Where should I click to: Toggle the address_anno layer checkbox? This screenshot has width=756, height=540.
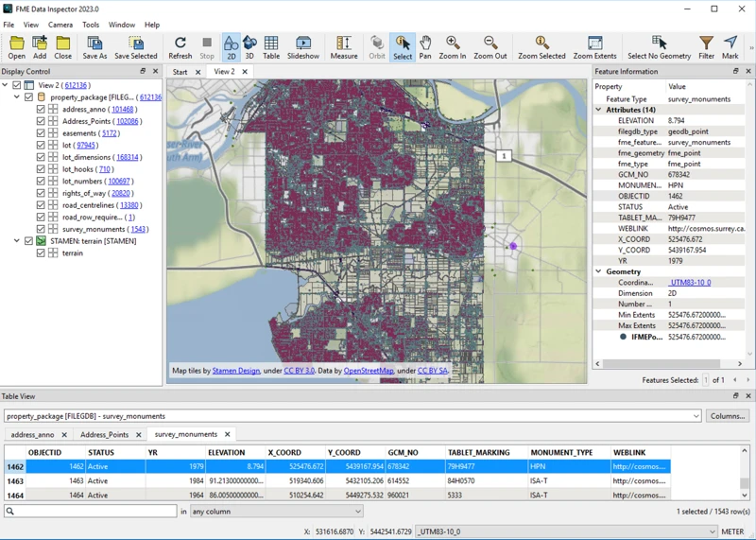point(41,109)
